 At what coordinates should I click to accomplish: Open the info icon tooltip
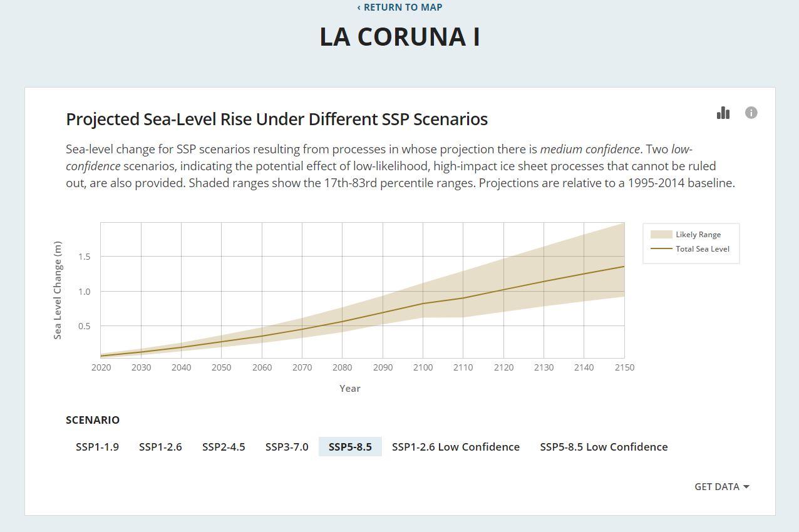coord(751,113)
